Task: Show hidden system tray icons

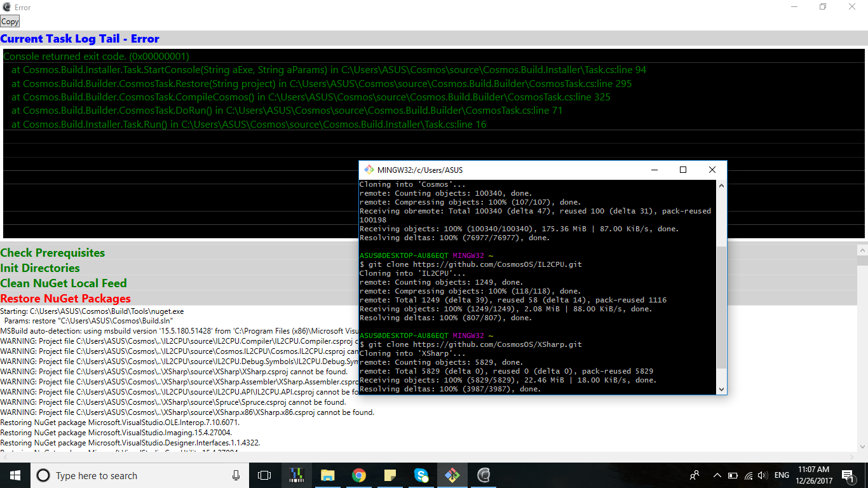Action: pos(717,475)
